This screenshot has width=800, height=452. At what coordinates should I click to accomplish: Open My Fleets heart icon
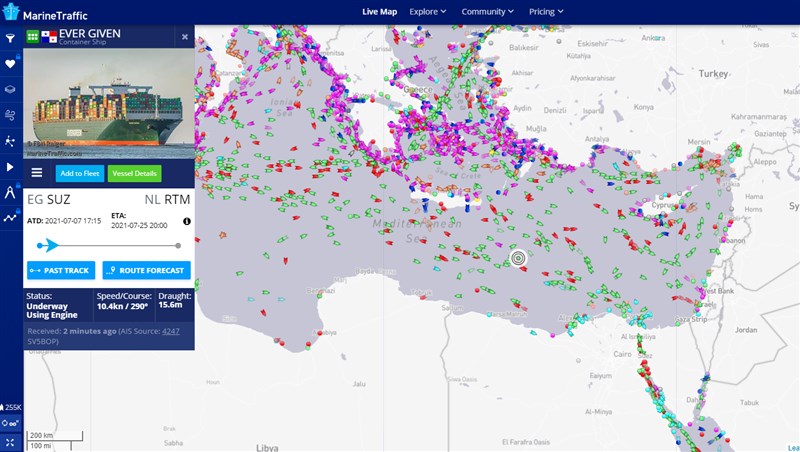click(10, 64)
